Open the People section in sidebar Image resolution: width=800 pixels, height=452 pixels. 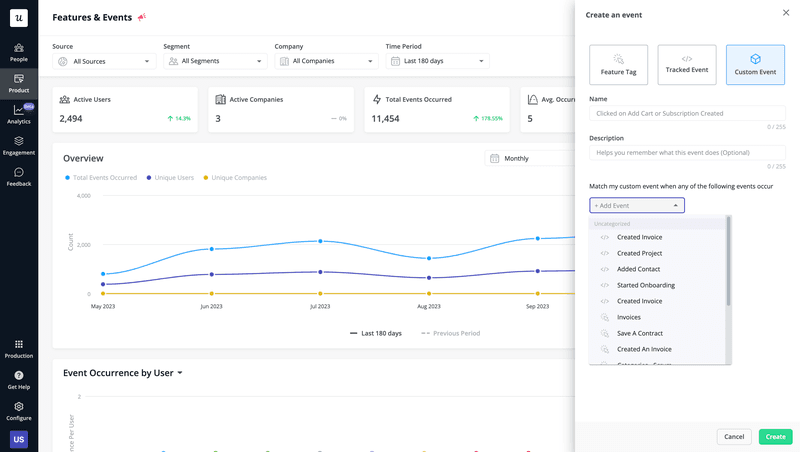pos(19,52)
